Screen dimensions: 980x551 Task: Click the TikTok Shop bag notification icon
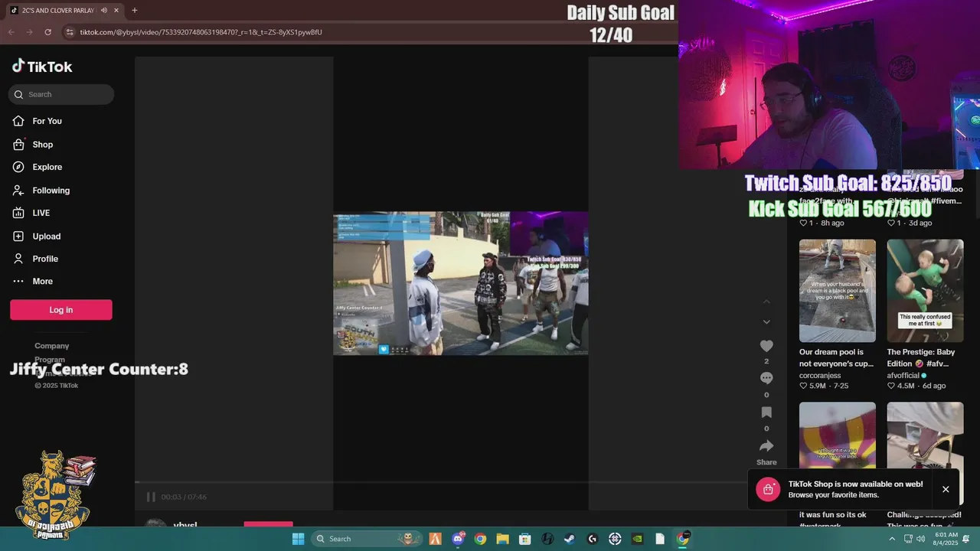click(768, 489)
